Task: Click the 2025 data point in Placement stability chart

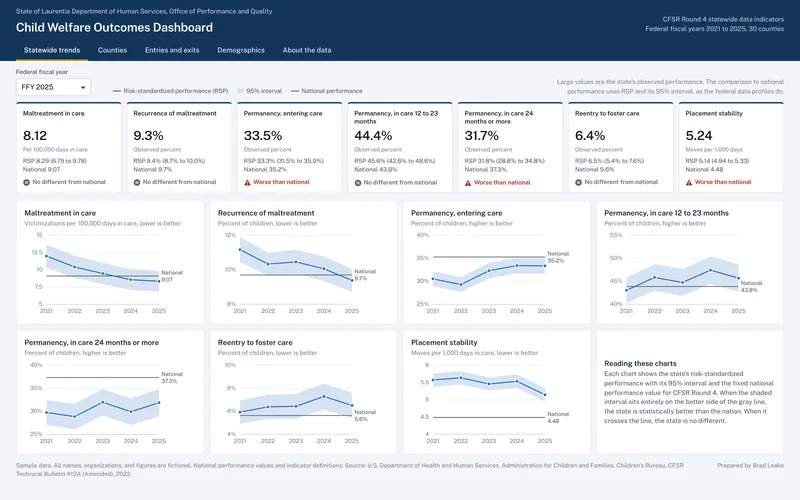Action: pyautogui.click(x=545, y=394)
